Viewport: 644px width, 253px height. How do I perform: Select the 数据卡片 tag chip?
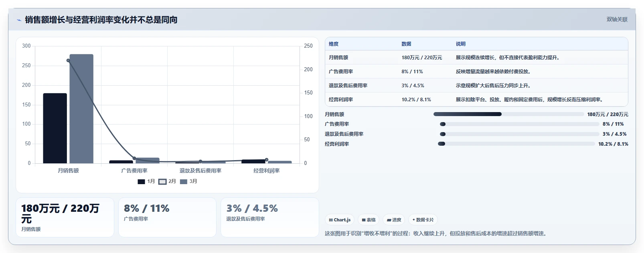pyautogui.click(x=423, y=220)
